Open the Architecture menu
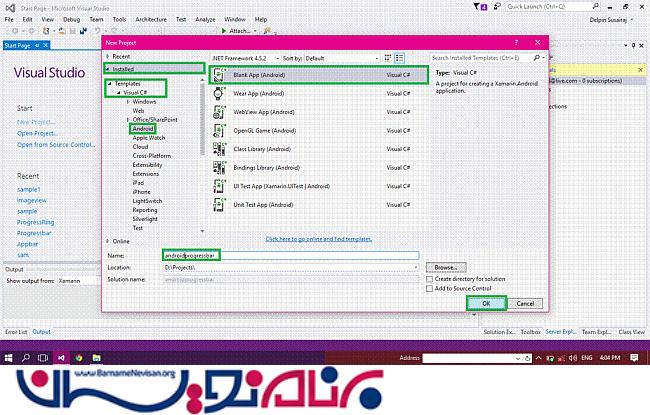 pyautogui.click(x=151, y=19)
